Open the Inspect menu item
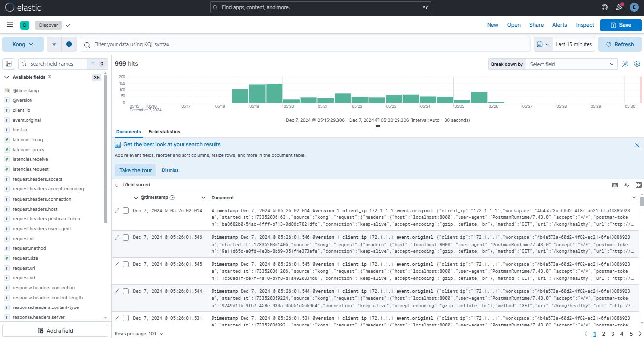This screenshot has width=644, height=338. pyautogui.click(x=585, y=25)
